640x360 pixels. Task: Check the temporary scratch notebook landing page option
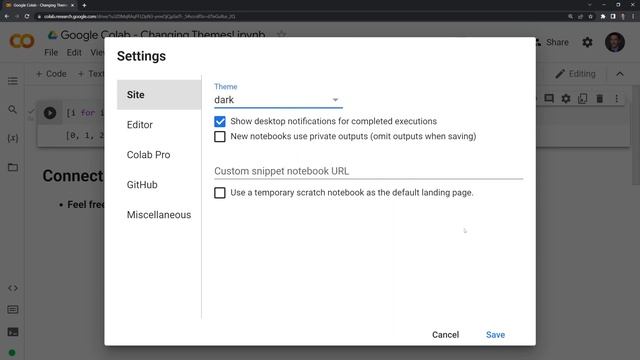[x=220, y=193]
